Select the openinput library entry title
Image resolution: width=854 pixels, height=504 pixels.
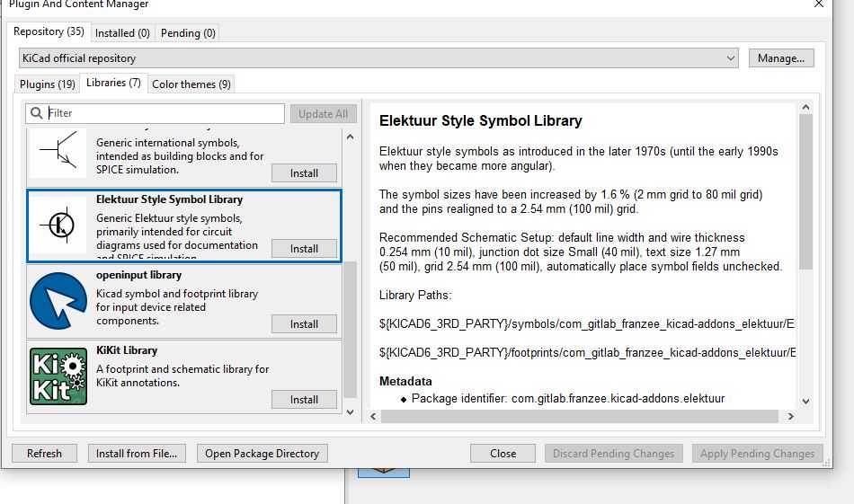138,275
